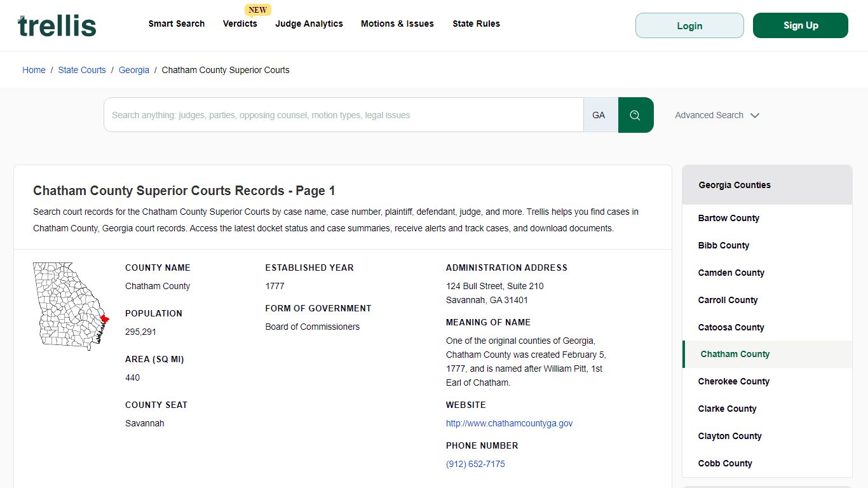Image resolution: width=868 pixels, height=488 pixels.
Task: Open Motions & Issues menu
Action: 398,24
